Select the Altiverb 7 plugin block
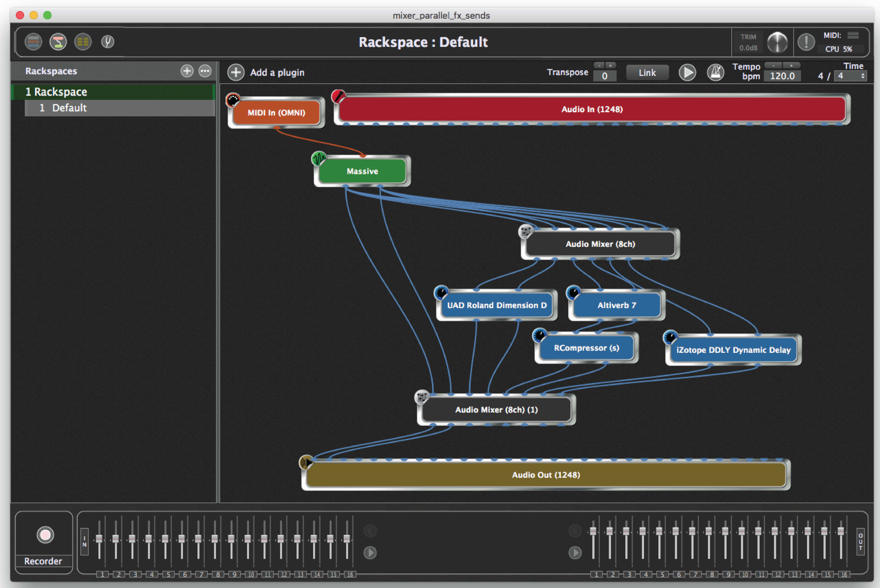 coord(617,305)
